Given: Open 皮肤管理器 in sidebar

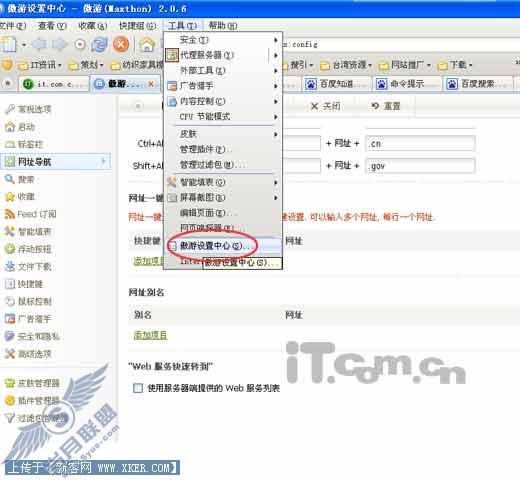Looking at the screenshot, I should [32, 383].
